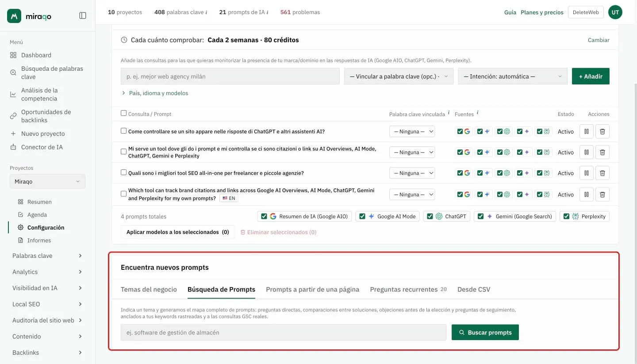Select the 'Come controllare se un sito' prompt checkbox

point(124,131)
